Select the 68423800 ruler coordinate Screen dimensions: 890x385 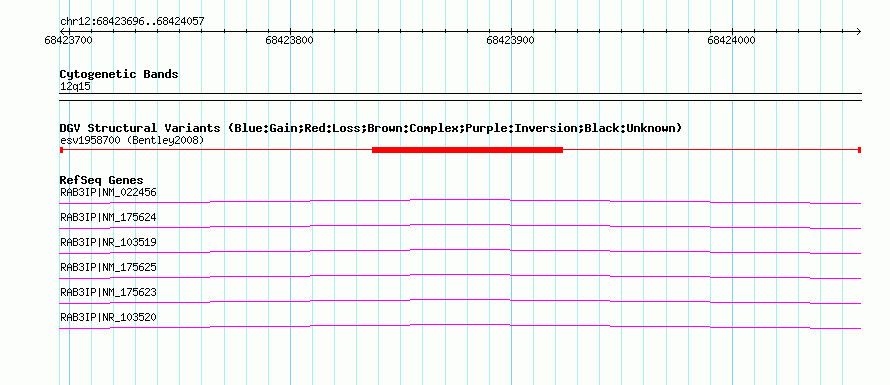(289, 40)
